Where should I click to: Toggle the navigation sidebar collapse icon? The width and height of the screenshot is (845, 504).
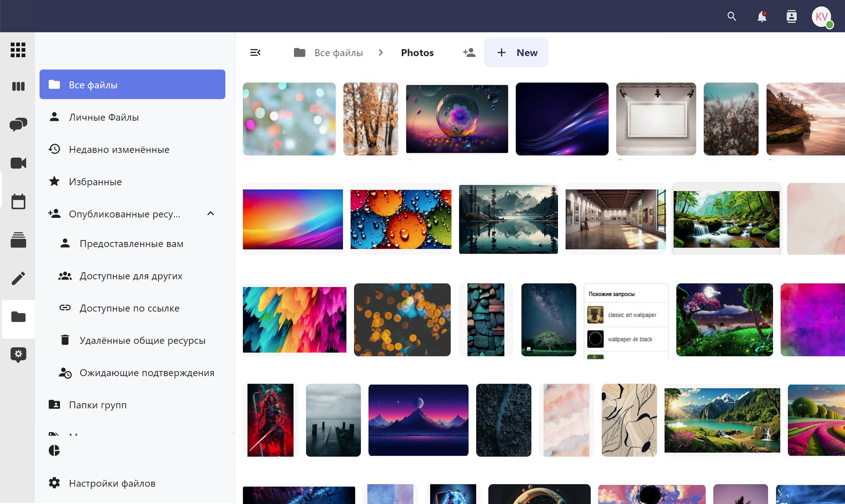tap(255, 53)
